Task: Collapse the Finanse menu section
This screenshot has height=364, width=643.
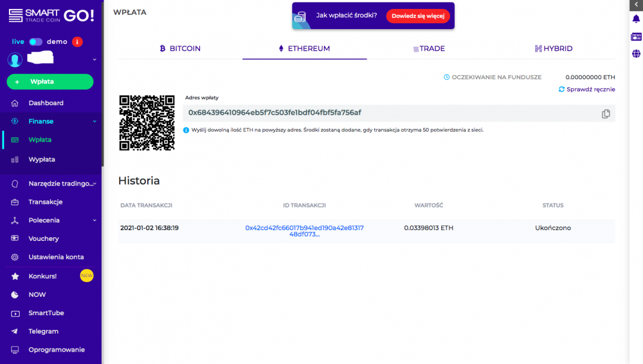Action: (94, 121)
